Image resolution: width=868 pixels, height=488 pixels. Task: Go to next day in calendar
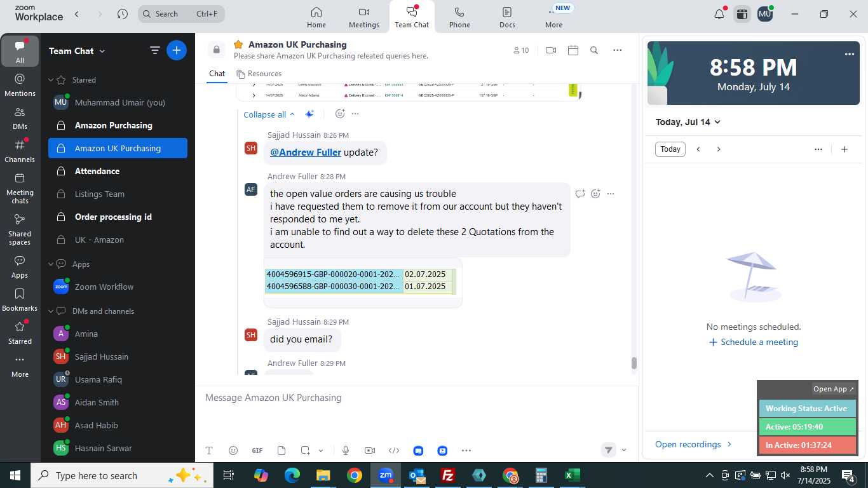pyautogui.click(x=719, y=149)
